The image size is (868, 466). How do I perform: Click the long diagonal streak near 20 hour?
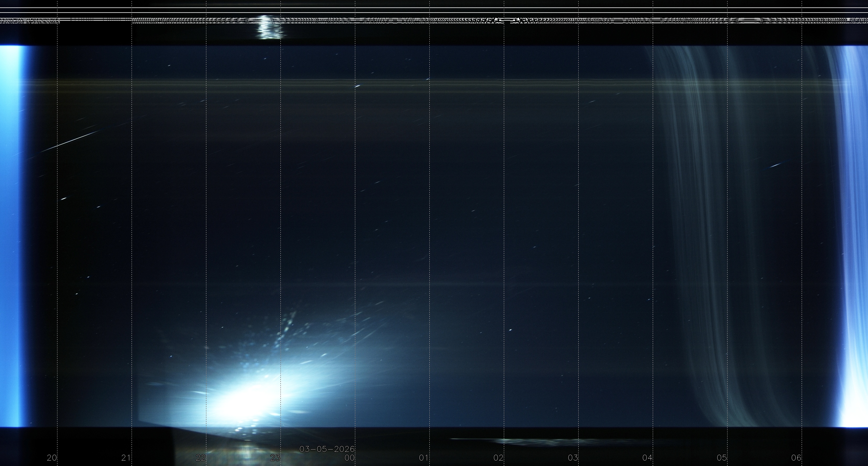[x=71, y=141]
